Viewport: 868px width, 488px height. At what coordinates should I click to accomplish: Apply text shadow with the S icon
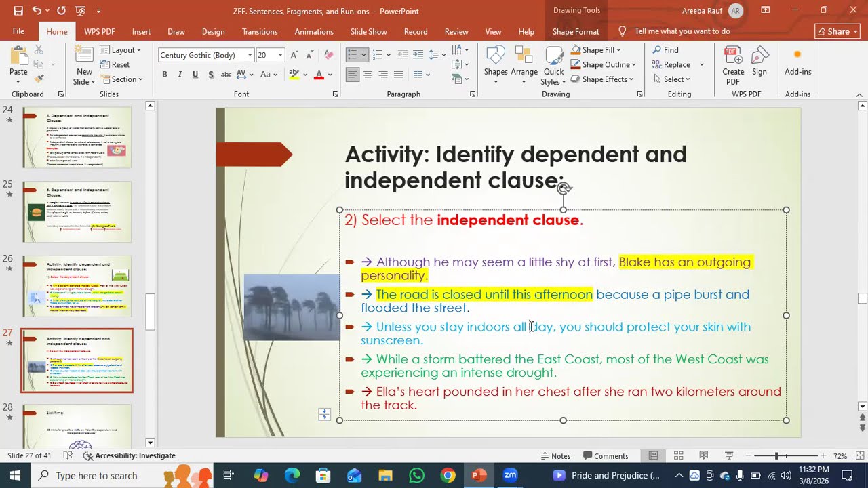click(211, 75)
